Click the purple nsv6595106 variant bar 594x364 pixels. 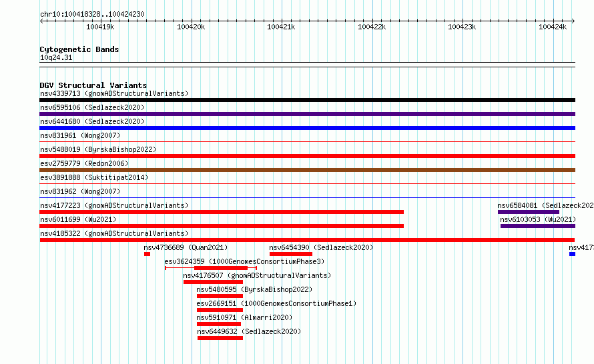[307, 114]
